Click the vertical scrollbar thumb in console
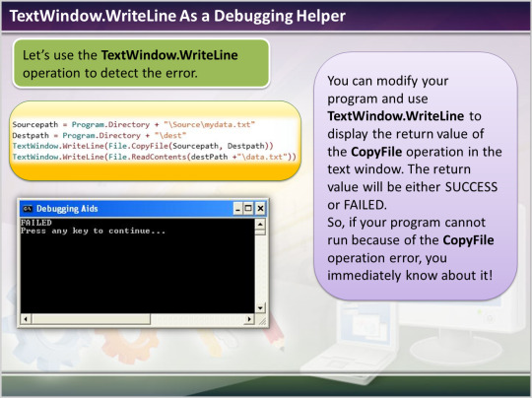 coord(260,232)
